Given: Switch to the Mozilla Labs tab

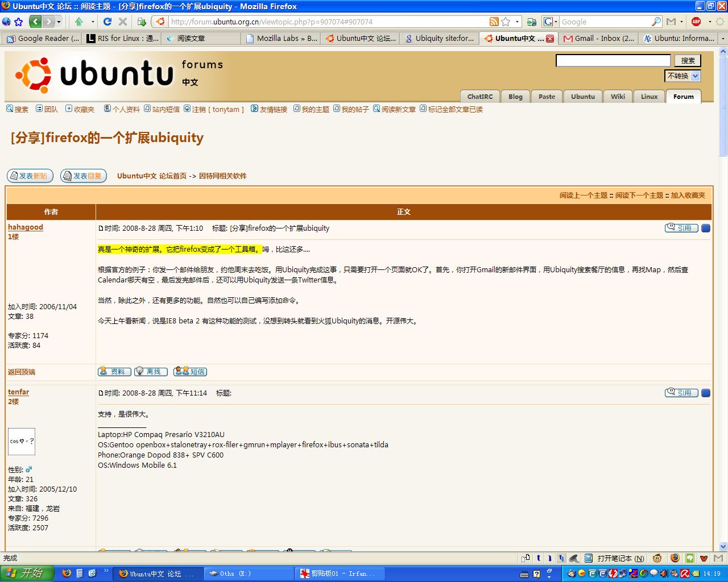Looking at the screenshot, I should pyautogui.click(x=282, y=38).
